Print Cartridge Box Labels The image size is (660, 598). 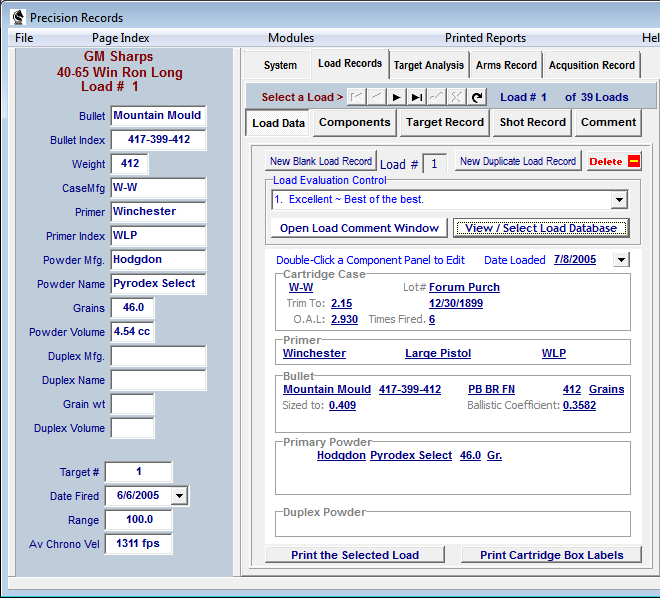pos(551,555)
